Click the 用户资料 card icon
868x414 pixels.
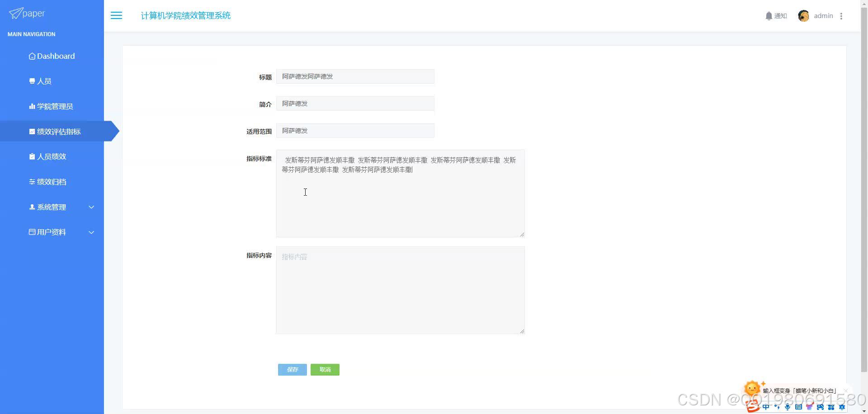pyautogui.click(x=32, y=232)
